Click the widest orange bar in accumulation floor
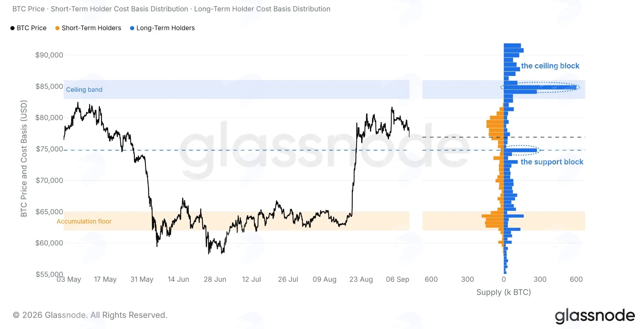 493,216
